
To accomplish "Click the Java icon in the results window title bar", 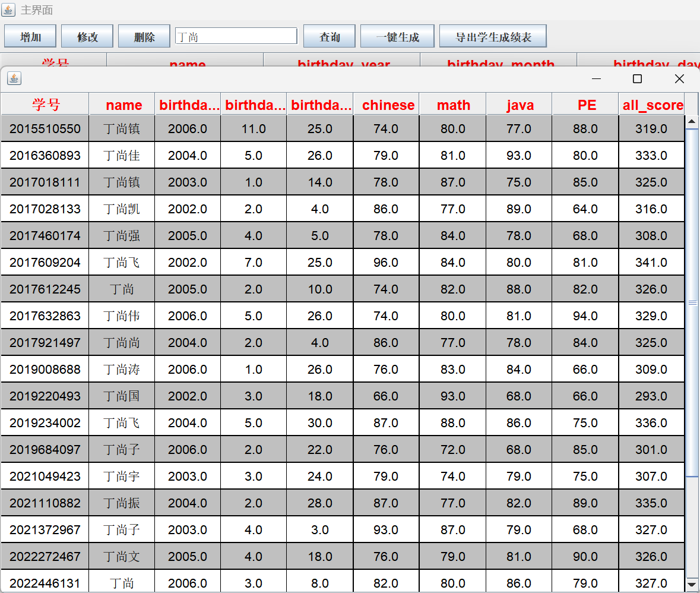I will (14, 78).
